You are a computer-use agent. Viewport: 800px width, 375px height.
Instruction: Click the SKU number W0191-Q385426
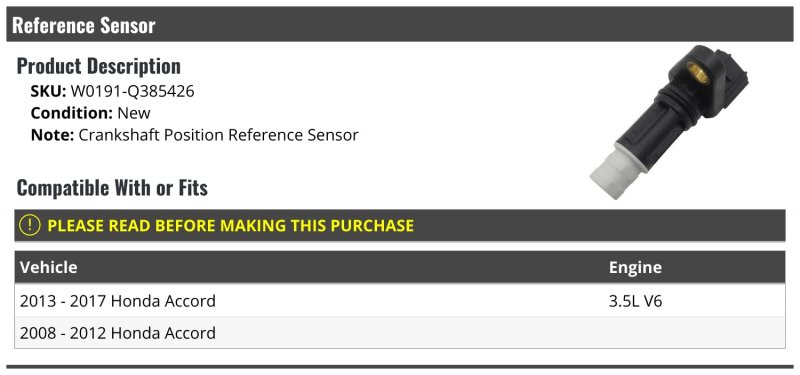point(132,91)
